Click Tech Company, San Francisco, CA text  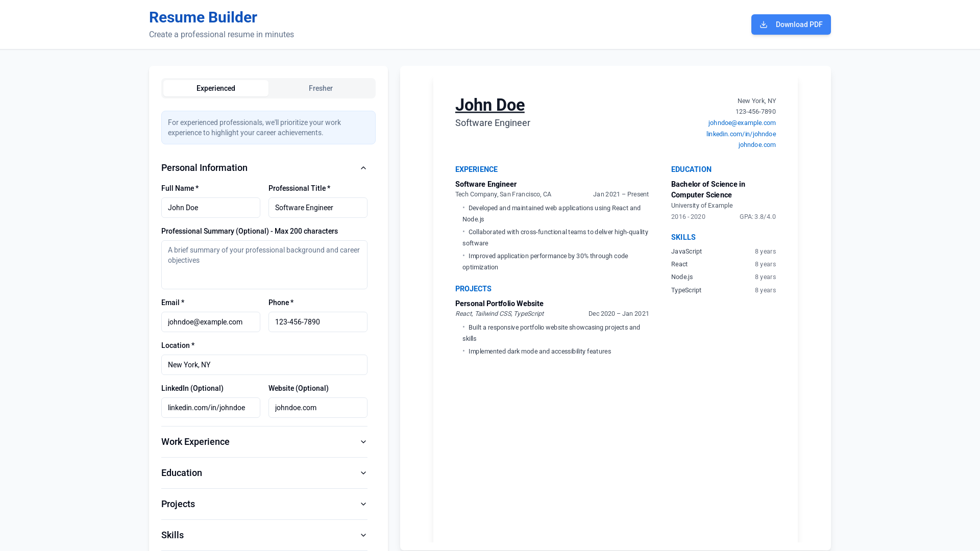503,194
